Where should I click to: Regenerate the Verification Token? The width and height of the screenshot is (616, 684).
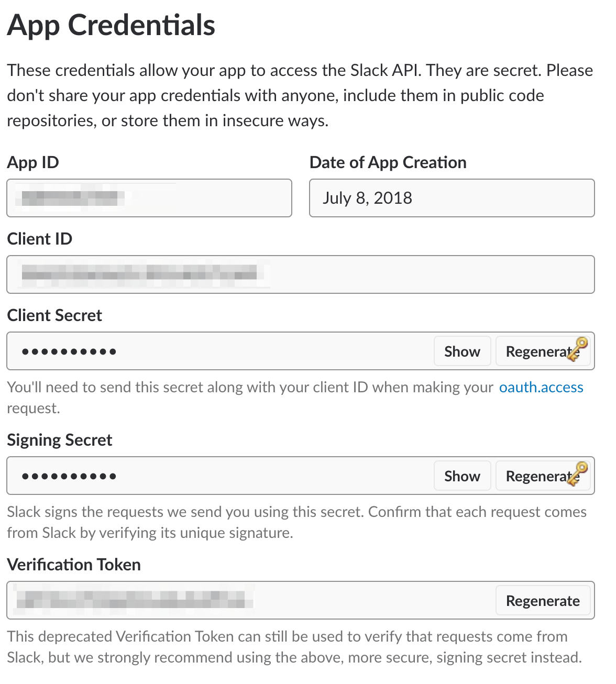[x=543, y=601]
